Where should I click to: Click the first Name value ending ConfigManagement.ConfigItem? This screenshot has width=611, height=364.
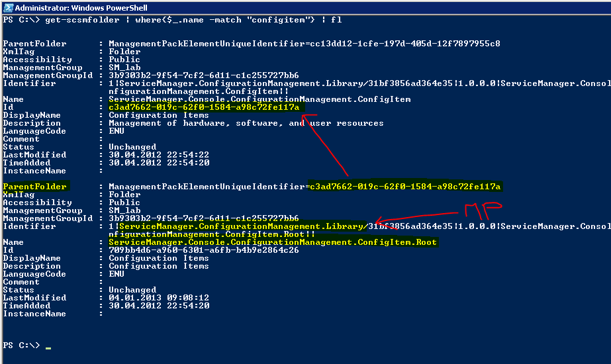click(x=259, y=99)
